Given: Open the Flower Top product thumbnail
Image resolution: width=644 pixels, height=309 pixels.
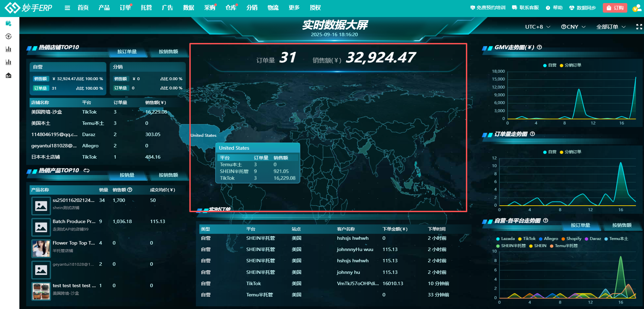Looking at the screenshot, I should [x=41, y=248].
